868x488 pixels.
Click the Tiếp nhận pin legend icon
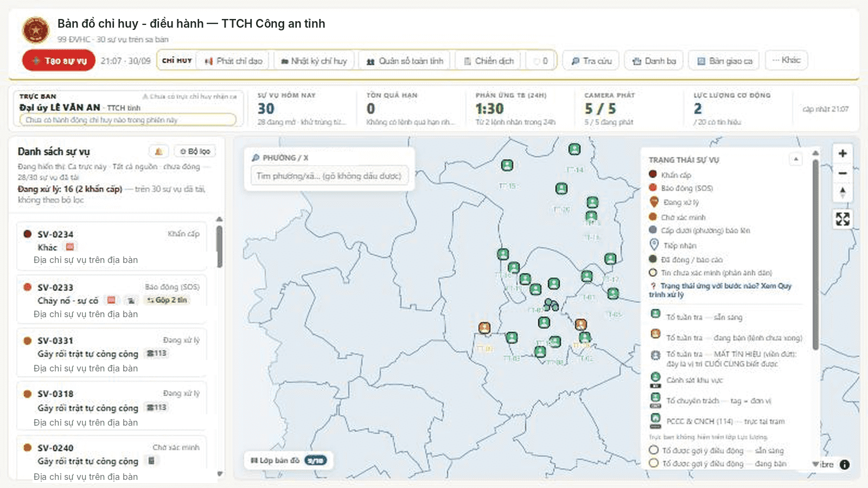tap(654, 245)
